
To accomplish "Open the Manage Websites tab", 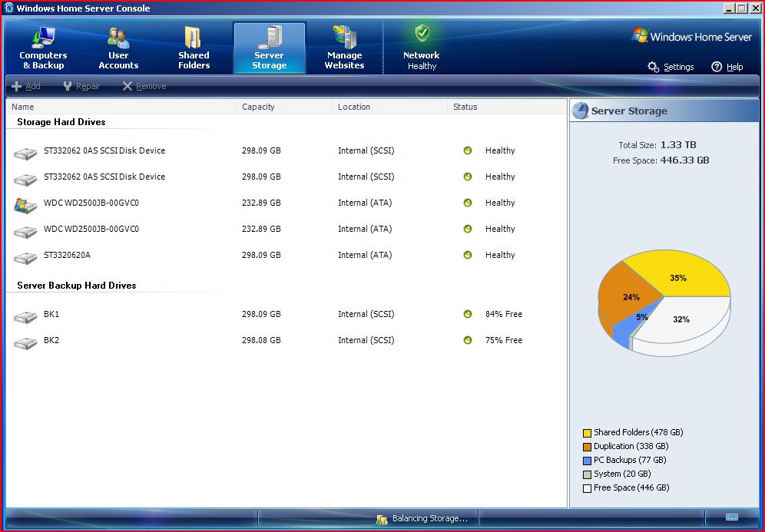I will point(344,48).
